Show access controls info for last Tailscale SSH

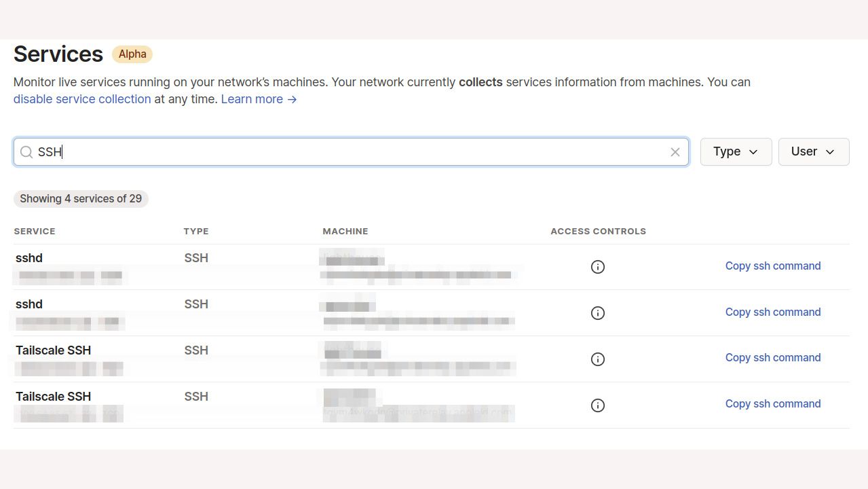[598, 405]
